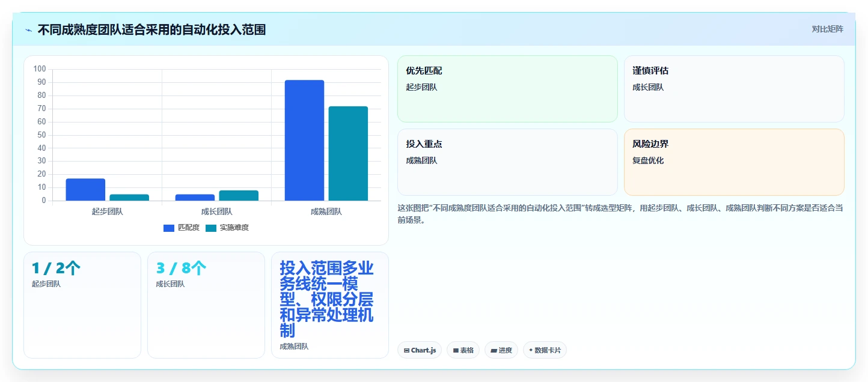Screen dimensions: 868x382
Task: Open the 风险边界 card
Action: tap(734, 162)
